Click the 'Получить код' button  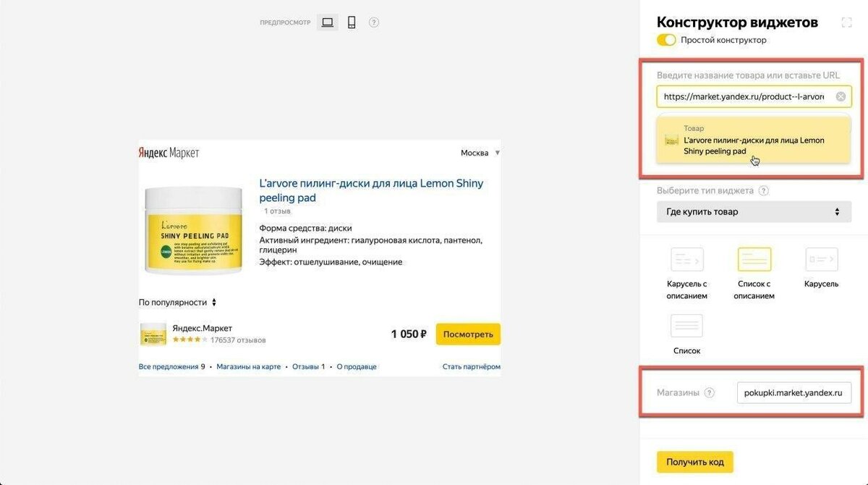[694, 462]
